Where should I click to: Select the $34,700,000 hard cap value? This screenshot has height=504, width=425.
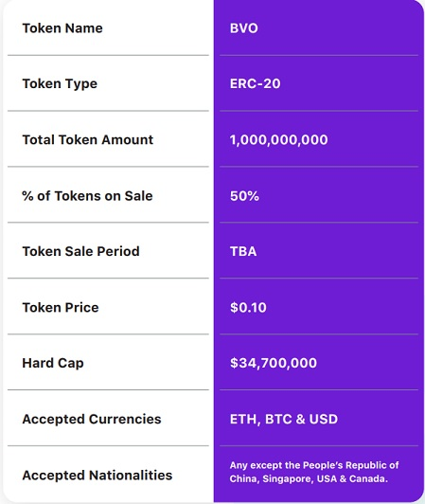coord(274,363)
